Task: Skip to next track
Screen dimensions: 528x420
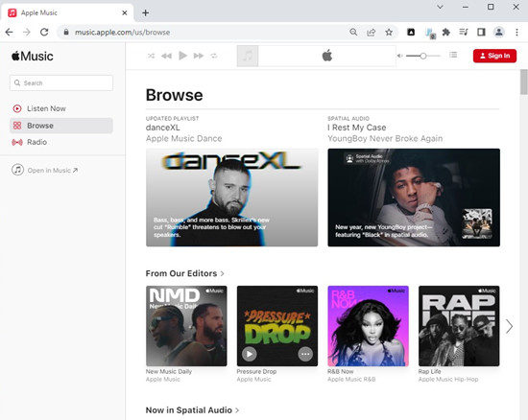Action: tap(199, 56)
